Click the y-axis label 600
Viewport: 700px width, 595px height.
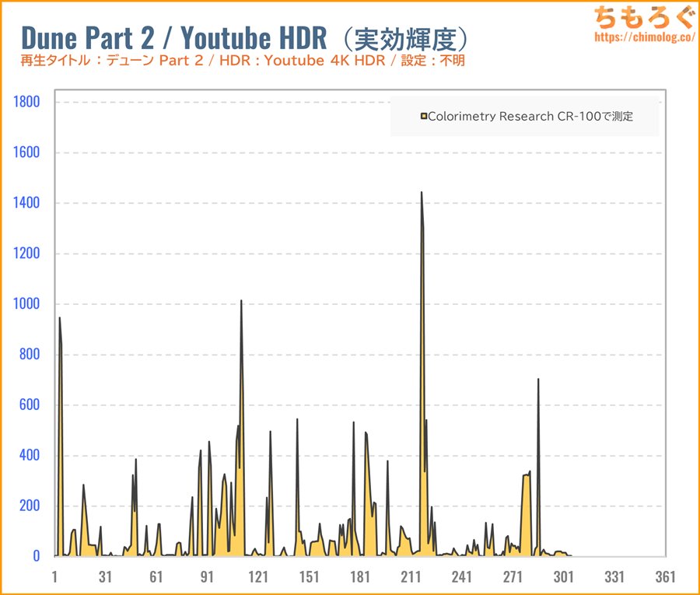pyautogui.click(x=30, y=404)
